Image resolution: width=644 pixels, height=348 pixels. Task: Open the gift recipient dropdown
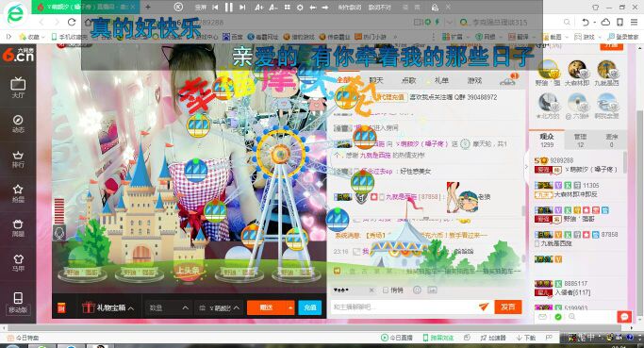click(219, 307)
